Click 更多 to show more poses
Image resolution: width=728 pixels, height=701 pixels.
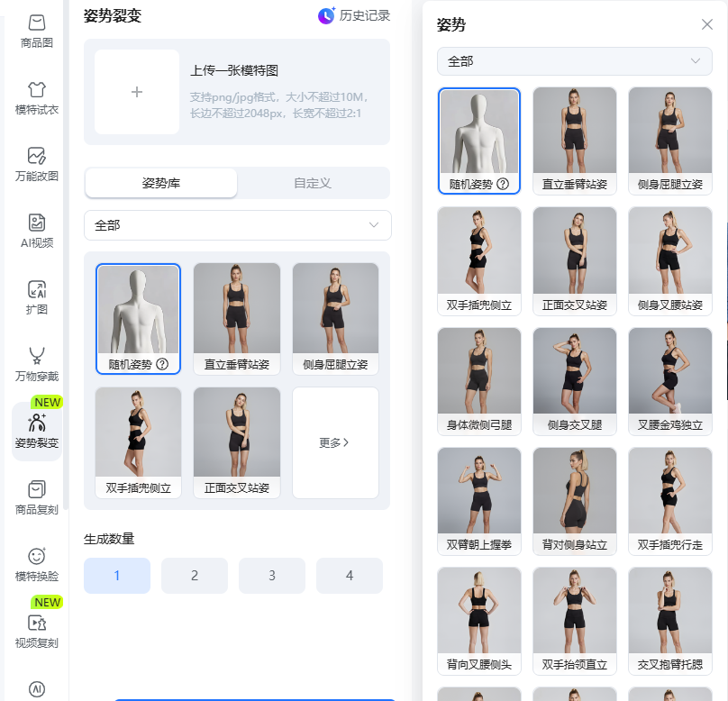(335, 442)
